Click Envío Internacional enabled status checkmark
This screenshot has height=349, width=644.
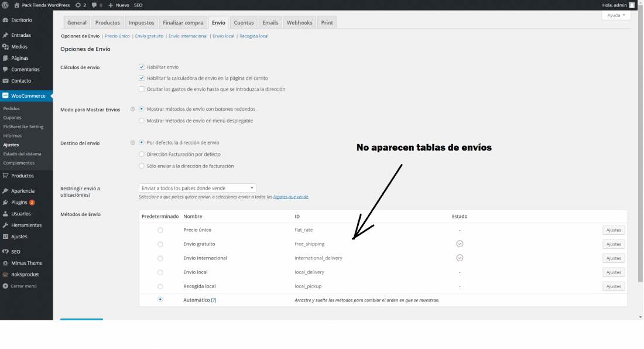[460, 258]
